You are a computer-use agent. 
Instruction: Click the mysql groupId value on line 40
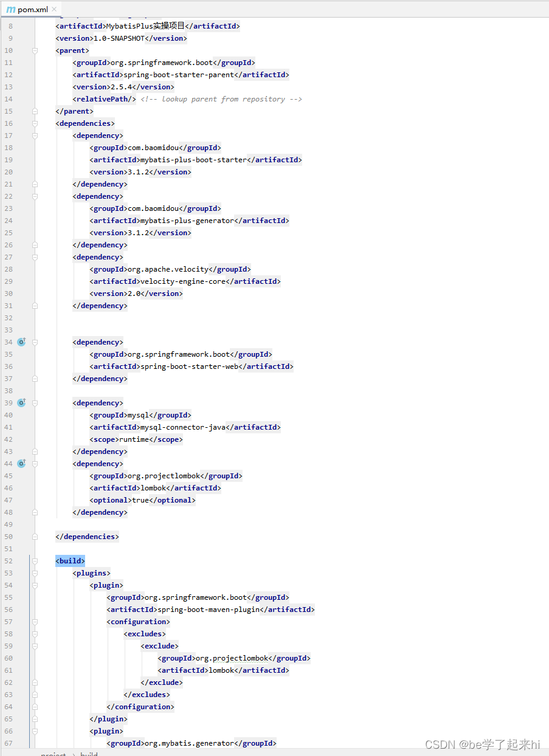click(138, 415)
